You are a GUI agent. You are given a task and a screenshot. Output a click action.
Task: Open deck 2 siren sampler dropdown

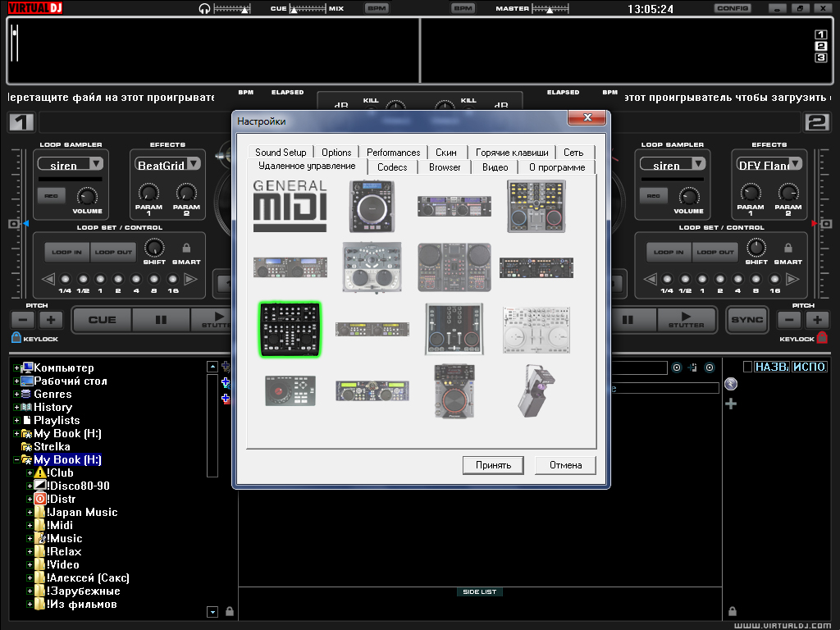tap(698, 163)
